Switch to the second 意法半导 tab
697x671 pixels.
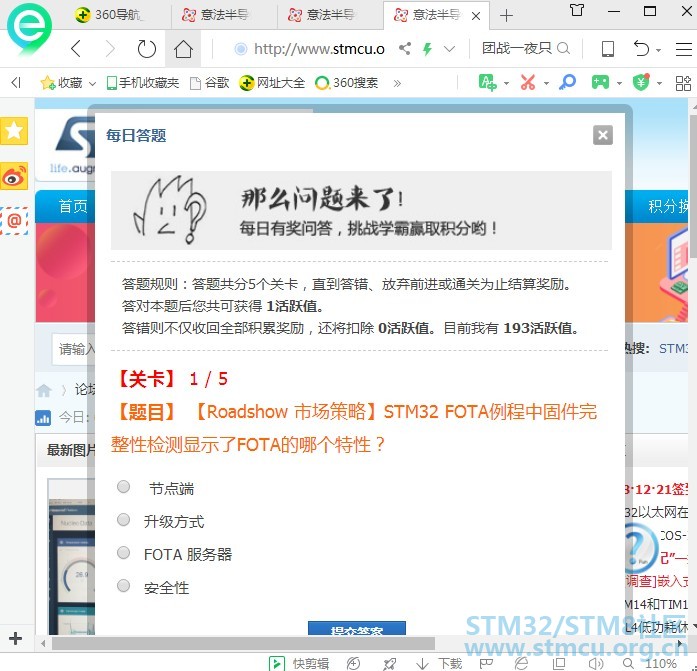[x=330, y=15]
